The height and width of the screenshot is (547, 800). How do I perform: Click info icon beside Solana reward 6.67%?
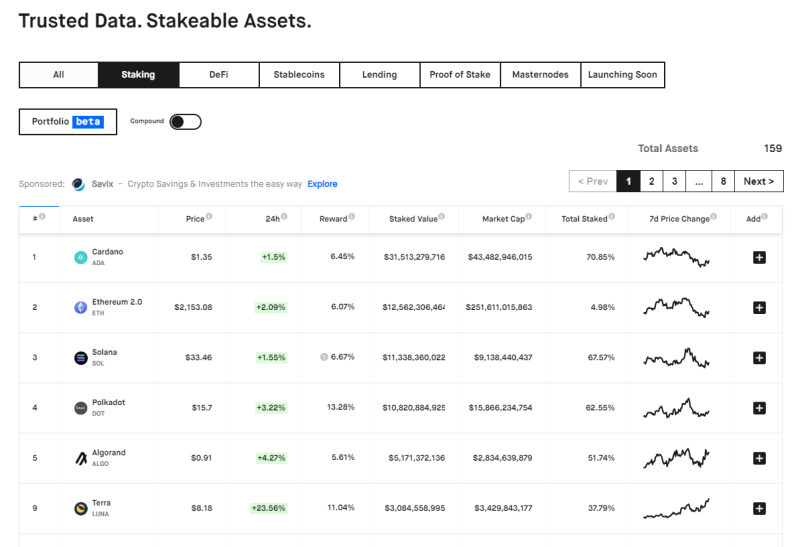[x=324, y=357]
